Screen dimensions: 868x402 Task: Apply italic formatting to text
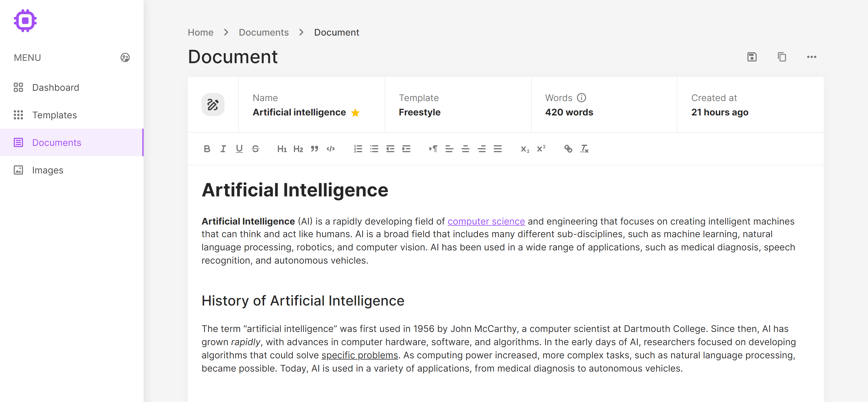pos(222,148)
